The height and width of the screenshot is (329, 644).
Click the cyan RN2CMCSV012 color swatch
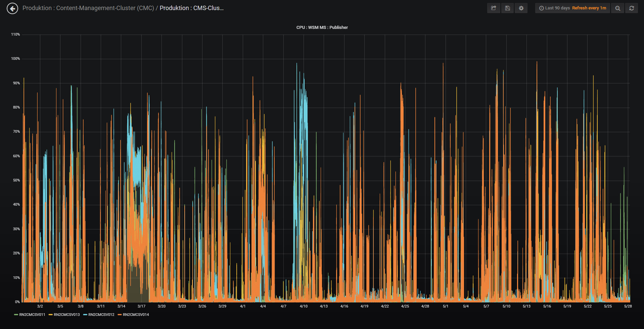[x=85, y=315]
